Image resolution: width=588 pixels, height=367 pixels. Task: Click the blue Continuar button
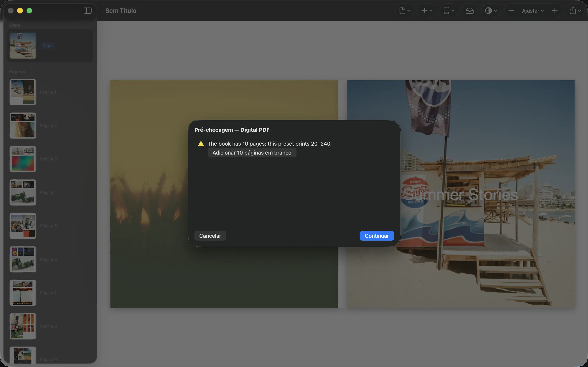coord(377,236)
